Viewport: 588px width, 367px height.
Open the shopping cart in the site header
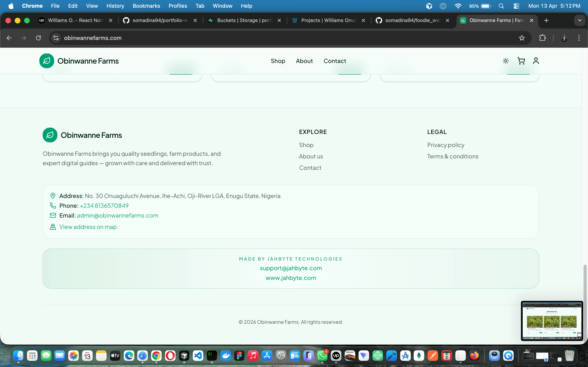click(521, 61)
